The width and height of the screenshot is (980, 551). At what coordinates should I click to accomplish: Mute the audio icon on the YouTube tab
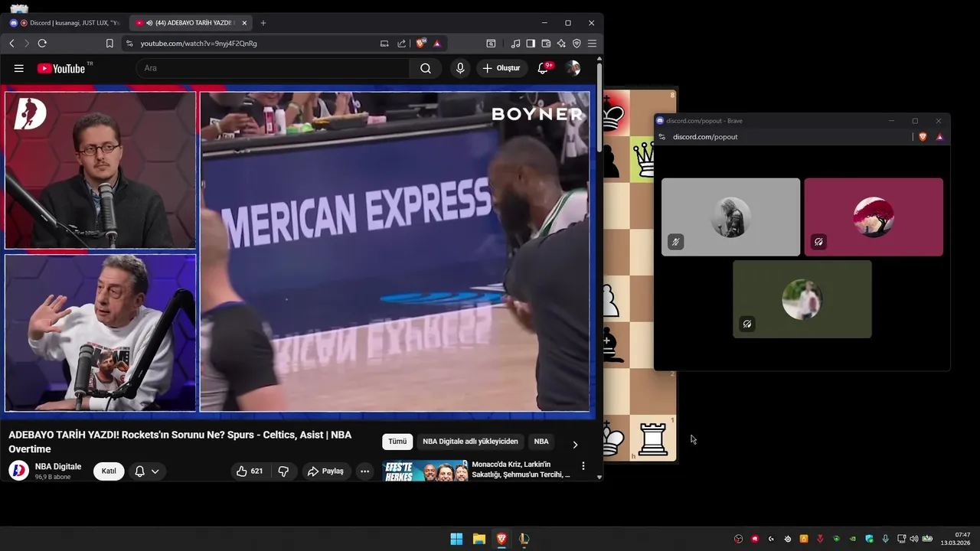pyautogui.click(x=149, y=23)
